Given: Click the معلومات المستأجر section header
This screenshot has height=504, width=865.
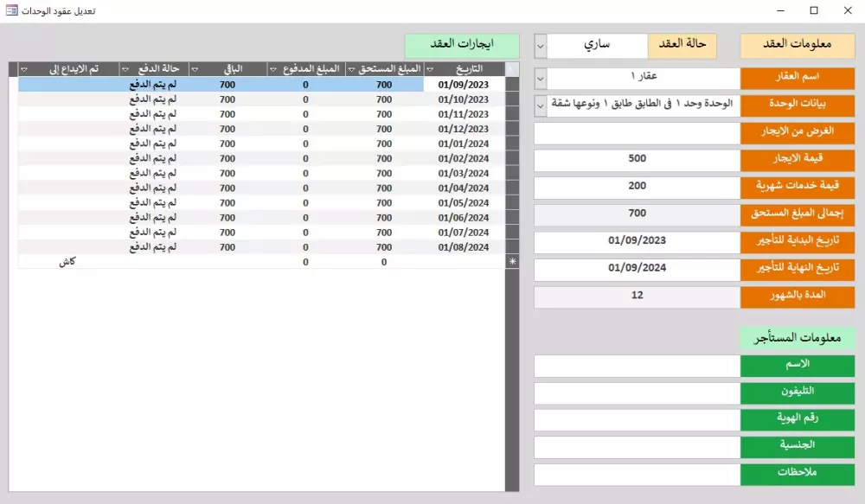Looking at the screenshot, I should 797,337.
